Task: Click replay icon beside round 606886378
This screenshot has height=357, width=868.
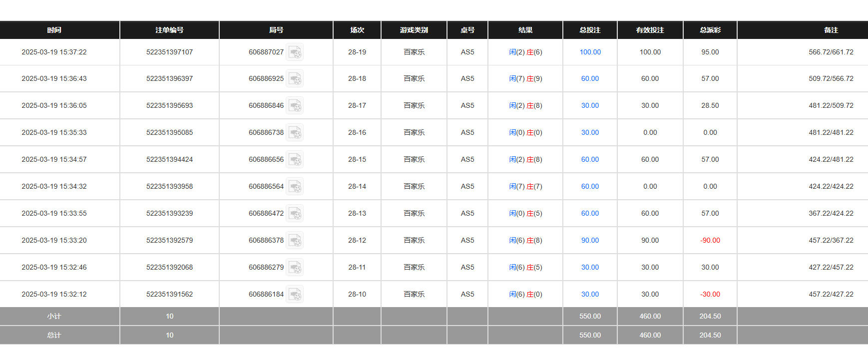Action: [295, 241]
